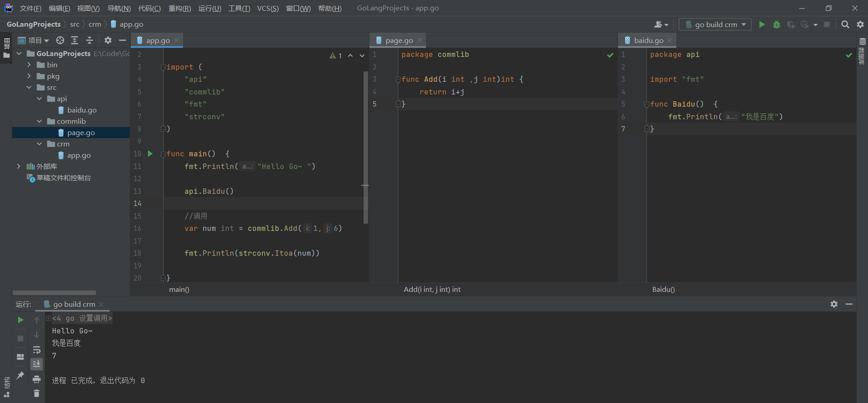Select baidu.go in project tree
This screenshot has height=403, width=868.
(76, 110)
